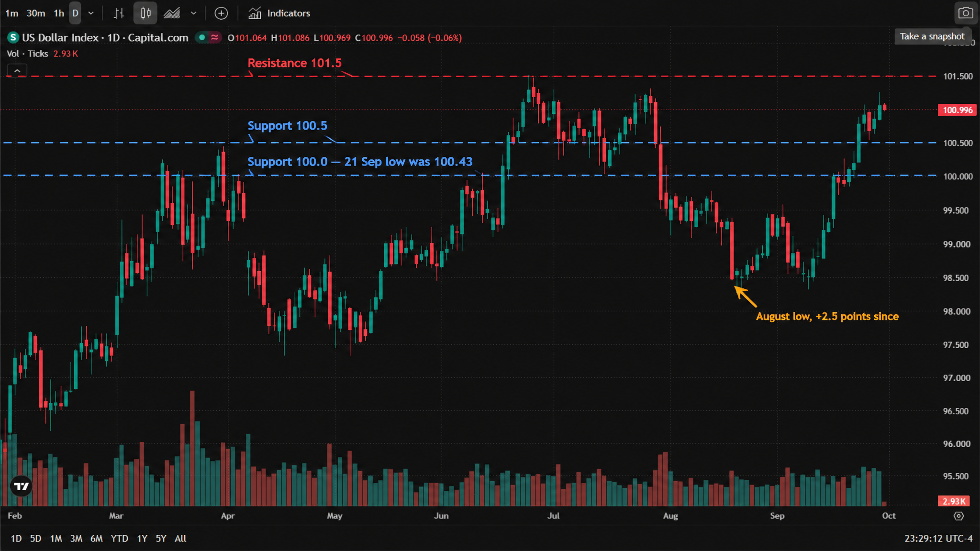
Task: Set the range to 1D
Action: coord(16,539)
